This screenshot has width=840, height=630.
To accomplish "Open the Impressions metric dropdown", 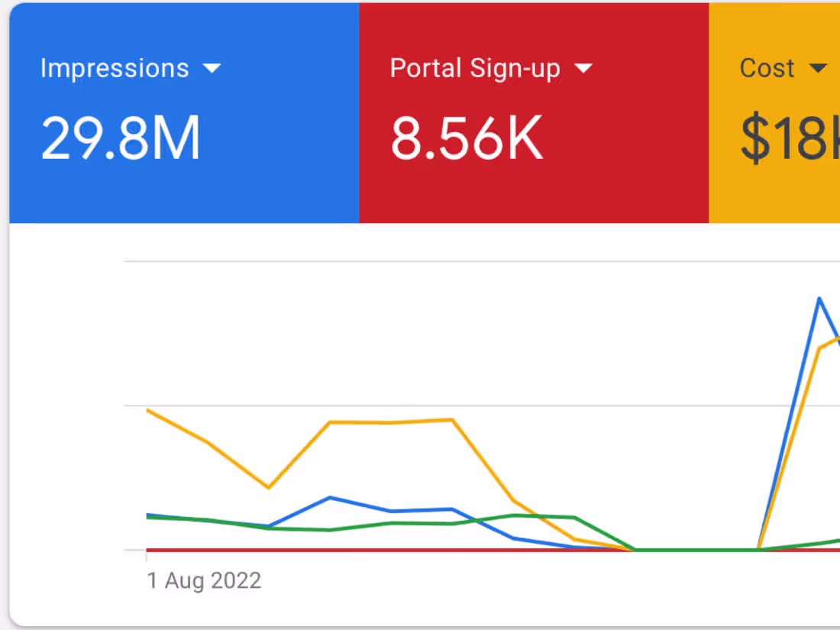I will 212,68.
